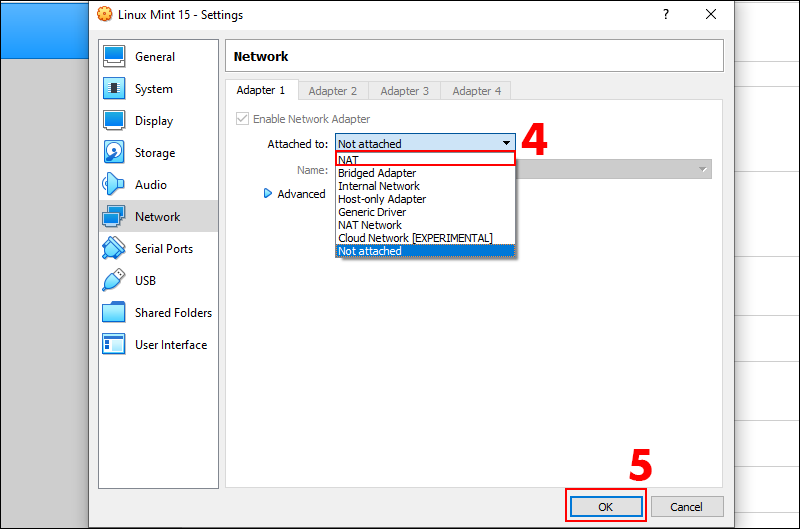This screenshot has width=800, height=529.
Task: Click the Audio speaker icon
Action: click(x=113, y=184)
